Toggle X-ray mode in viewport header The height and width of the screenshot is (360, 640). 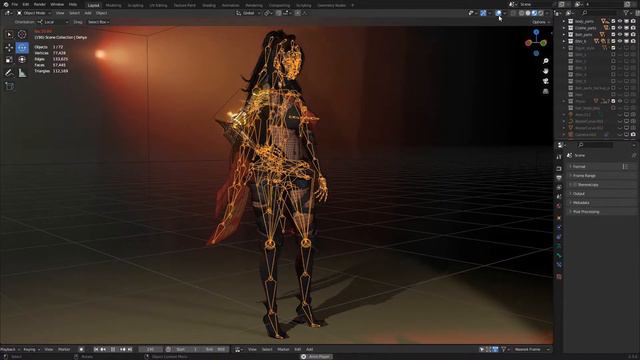click(x=513, y=13)
